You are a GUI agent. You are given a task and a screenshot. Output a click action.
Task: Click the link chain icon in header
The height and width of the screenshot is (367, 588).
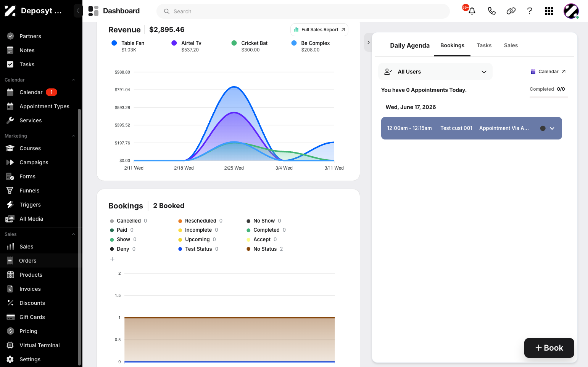[x=511, y=11]
